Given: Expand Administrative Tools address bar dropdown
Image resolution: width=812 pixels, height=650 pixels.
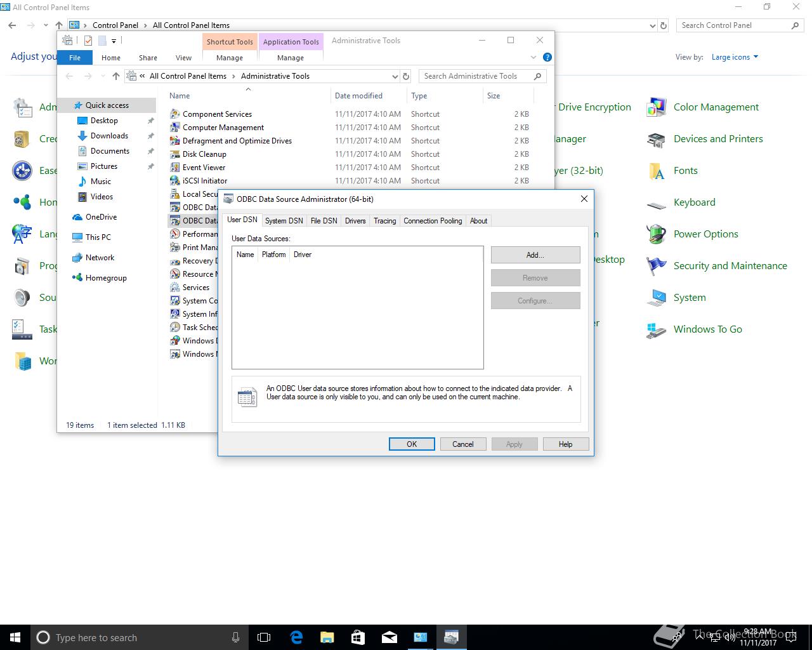Looking at the screenshot, I should click(x=395, y=76).
